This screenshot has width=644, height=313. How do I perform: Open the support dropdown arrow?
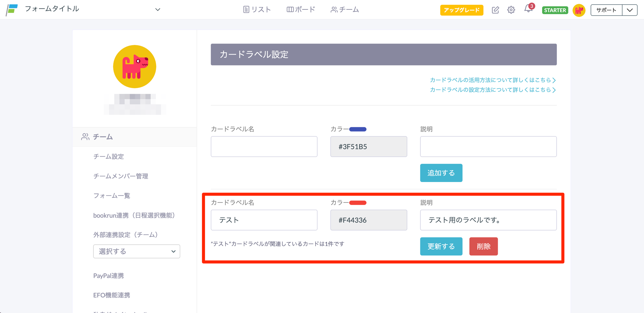coord(630,10)
